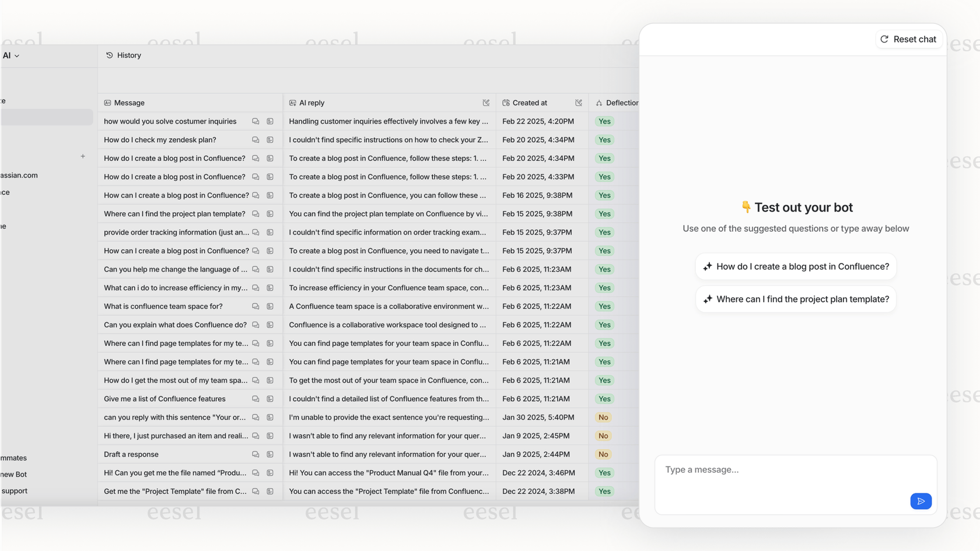Open the transcript icon next to "Give me a list of Confluence features"

269,399
